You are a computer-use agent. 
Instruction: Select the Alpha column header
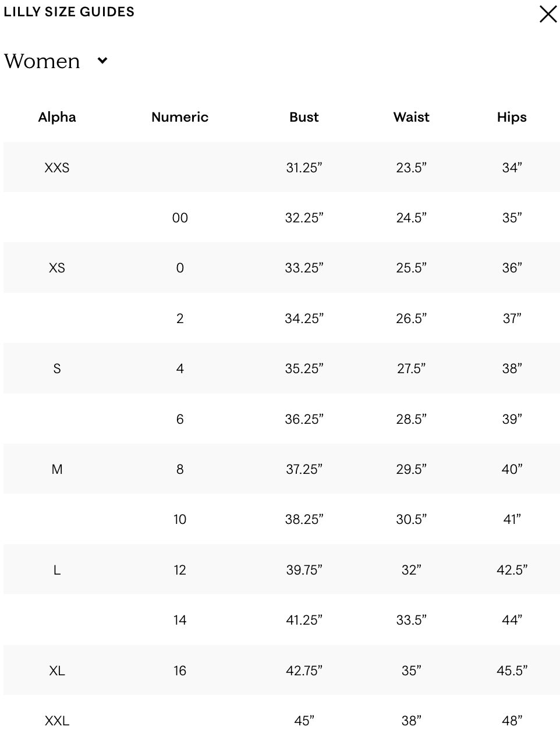click(x=57, y=117)
